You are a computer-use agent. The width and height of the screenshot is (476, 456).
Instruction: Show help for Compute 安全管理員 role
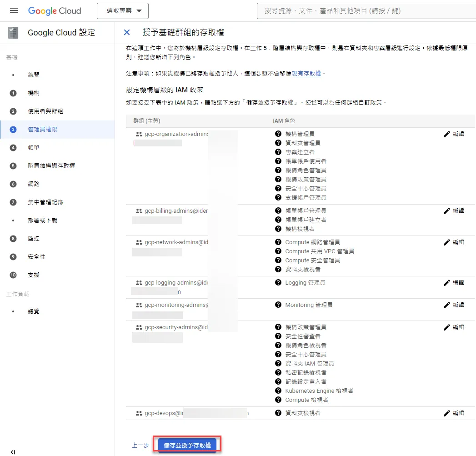click(278, 260)
